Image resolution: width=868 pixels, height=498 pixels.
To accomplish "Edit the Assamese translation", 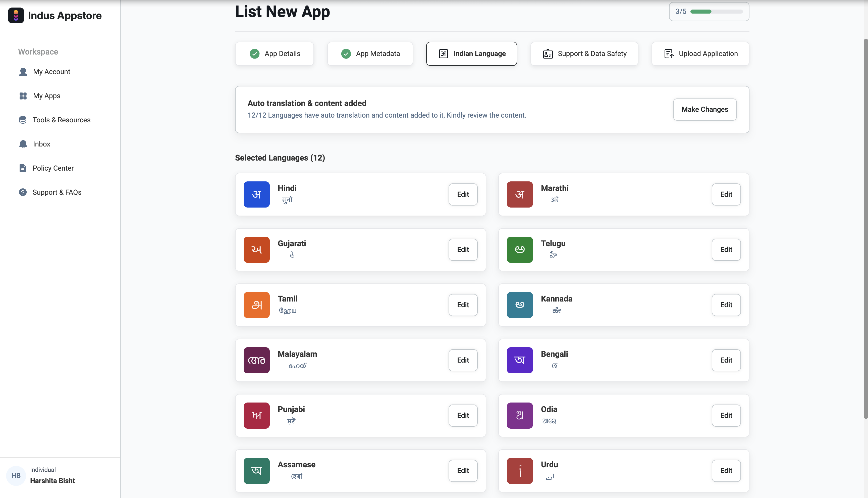I will (463, 471).
